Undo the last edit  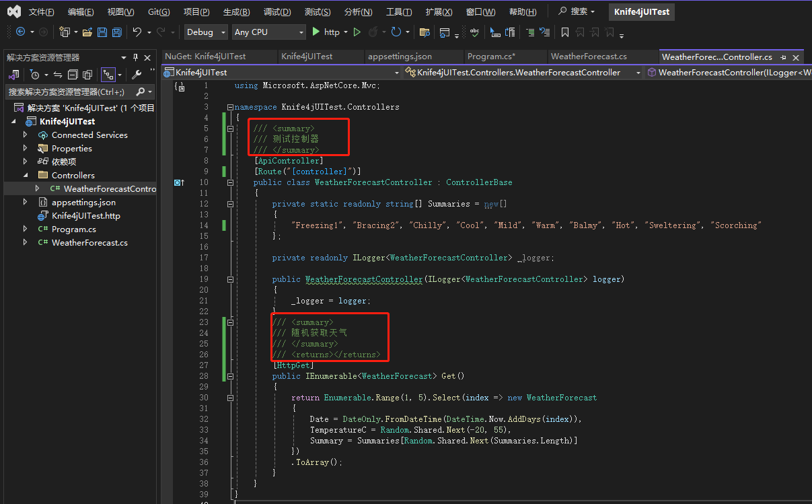pyautogui.click(x=137, y=32)
